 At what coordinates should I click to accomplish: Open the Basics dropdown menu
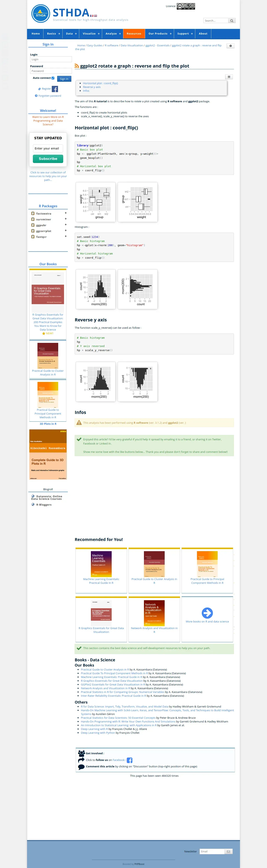(53, 34)
